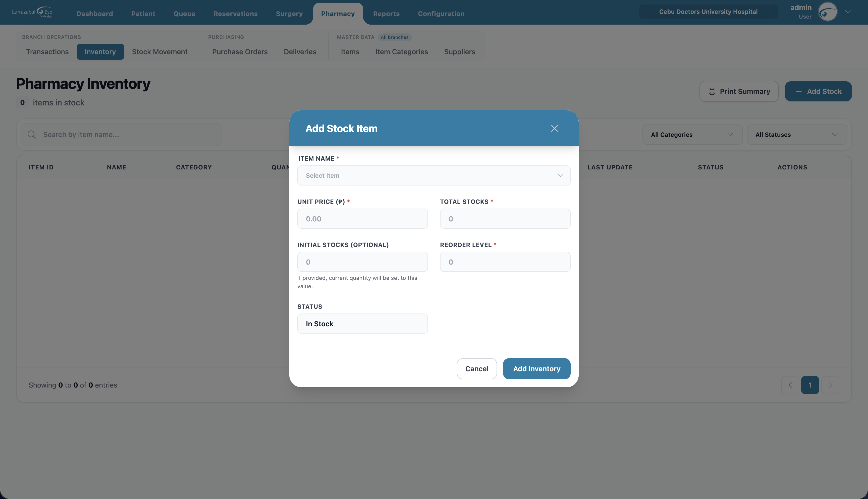Focus the Reorder Level field
The image size is (868, 499).
pyautogui.click(x=505, y=262)
